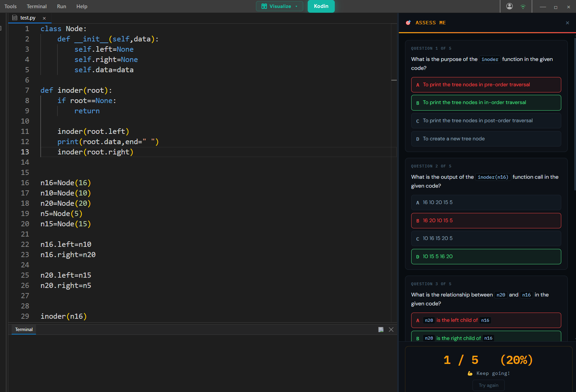Screen dimensions: 576x392
Task: Select option C 10 16 15 20 5
Action: pyautogui.click(x=486, y=238)
